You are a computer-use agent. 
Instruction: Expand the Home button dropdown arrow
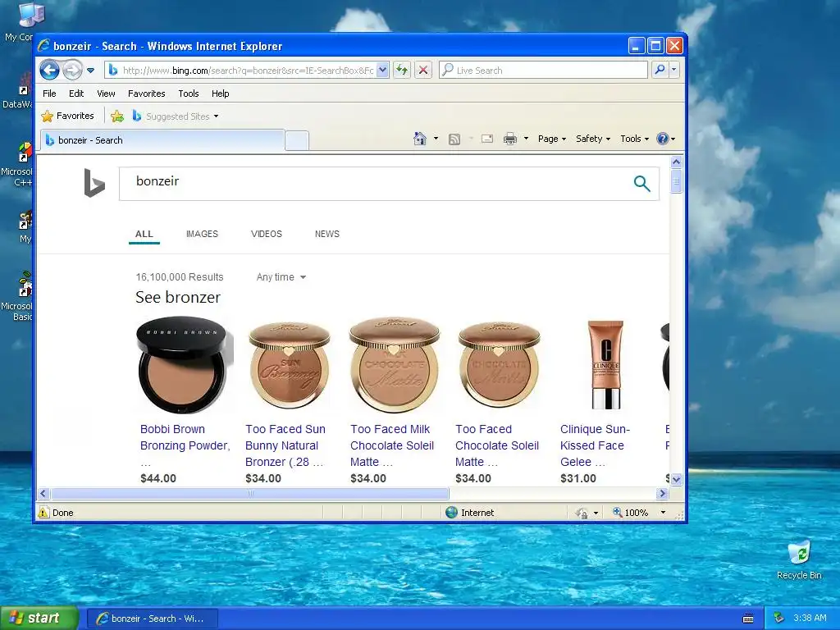436,139
